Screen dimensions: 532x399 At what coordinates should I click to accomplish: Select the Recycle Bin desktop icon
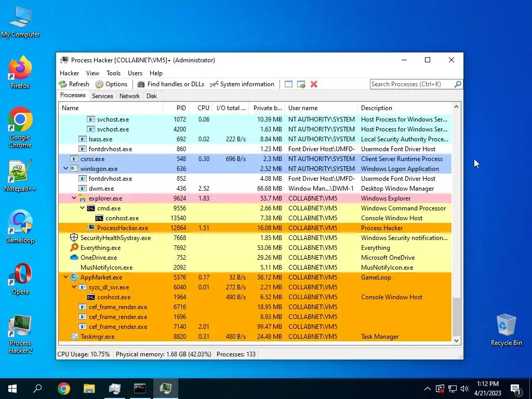coord(506,330)
